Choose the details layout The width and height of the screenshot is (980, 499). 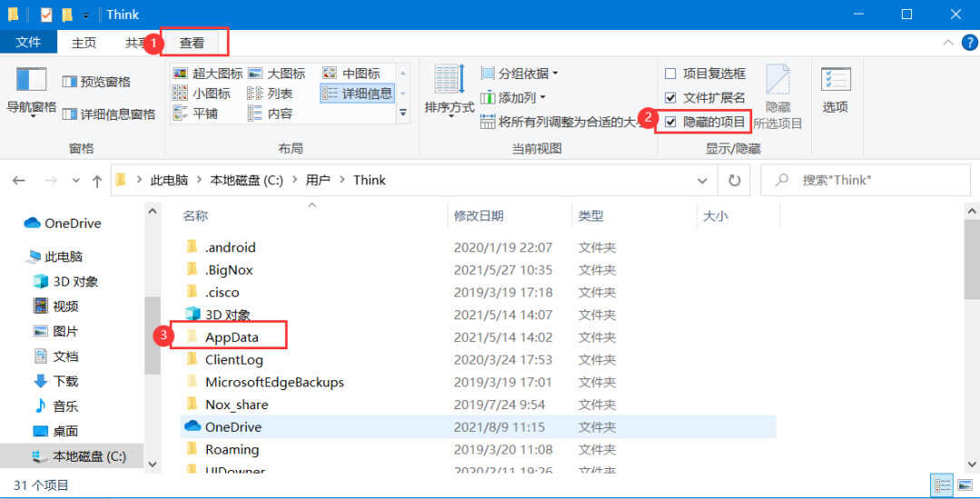[x=357, y=93]
